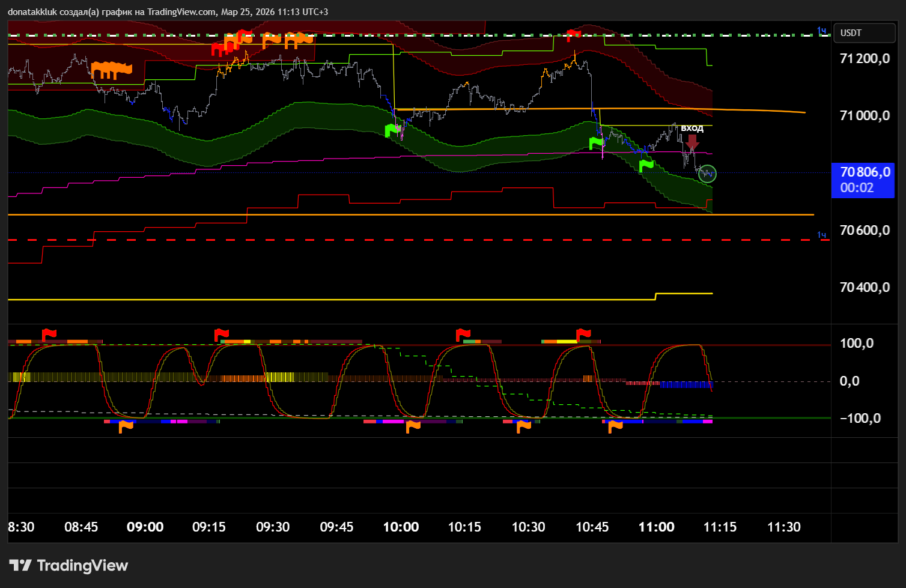
Task: Click the lowest green flag near 11:00
Action: coord(646,165)
